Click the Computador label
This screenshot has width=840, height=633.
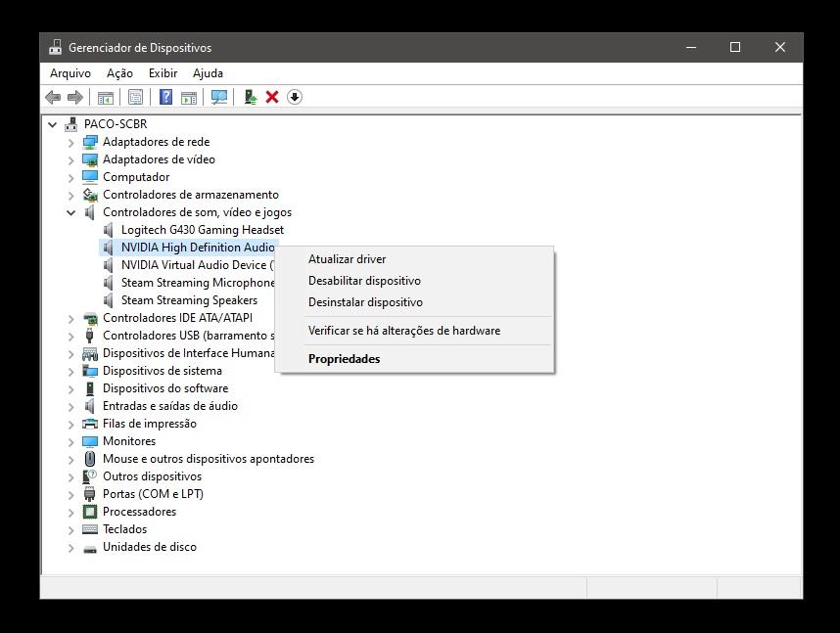pos(136,177)
